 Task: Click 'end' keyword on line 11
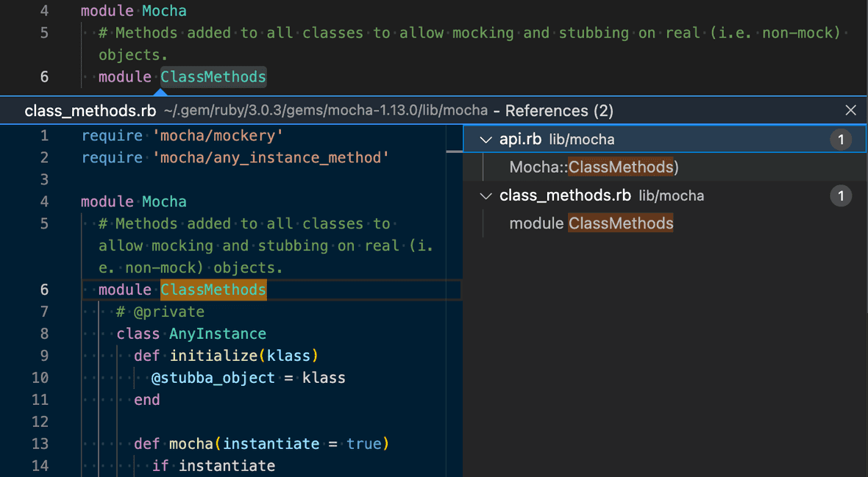click(146, 400)
